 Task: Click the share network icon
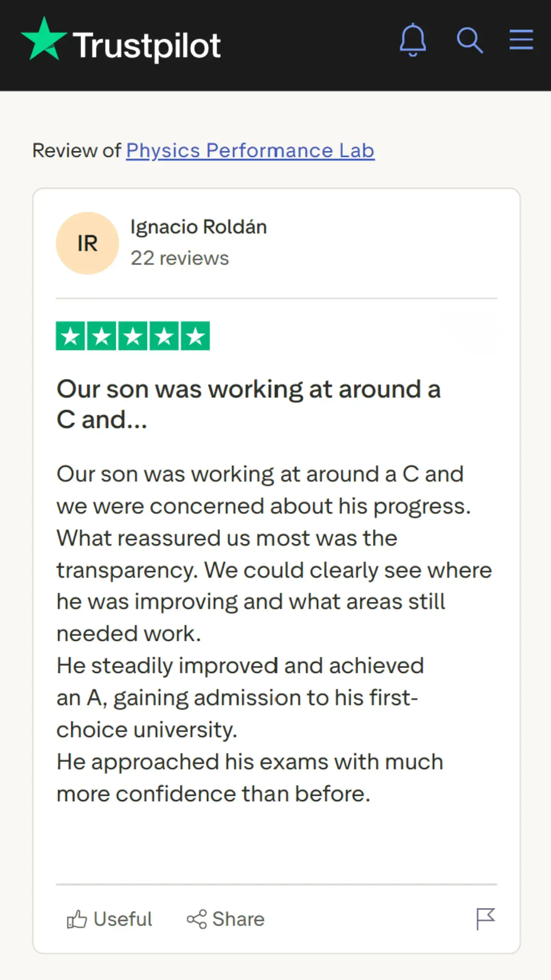(x=197, y=919)
